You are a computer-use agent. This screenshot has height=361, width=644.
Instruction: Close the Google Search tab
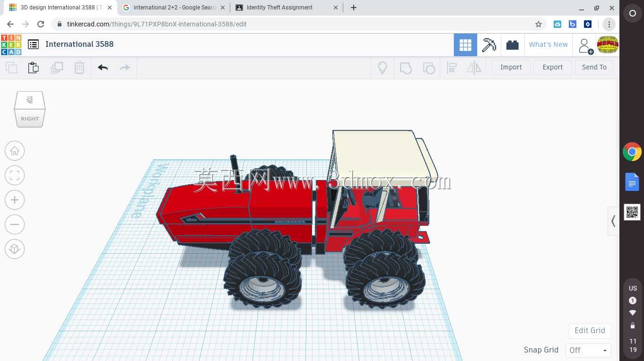click(223, 8)
